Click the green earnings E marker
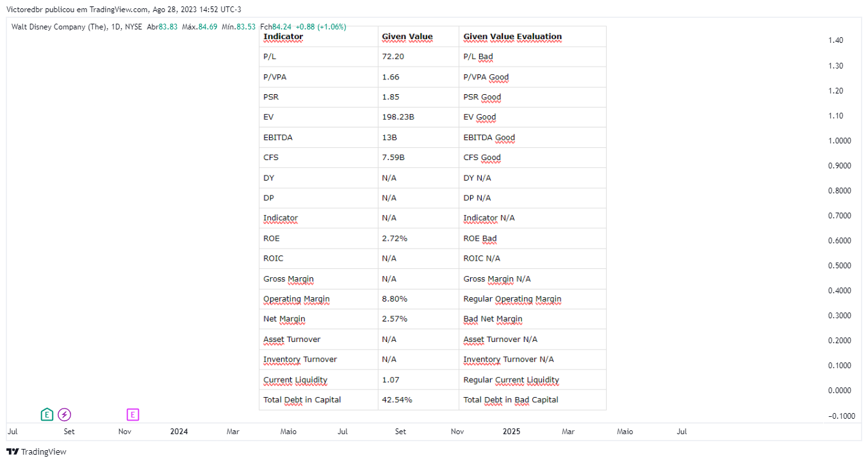This screenshot has width=868, height=463. [x=47, y=414]
